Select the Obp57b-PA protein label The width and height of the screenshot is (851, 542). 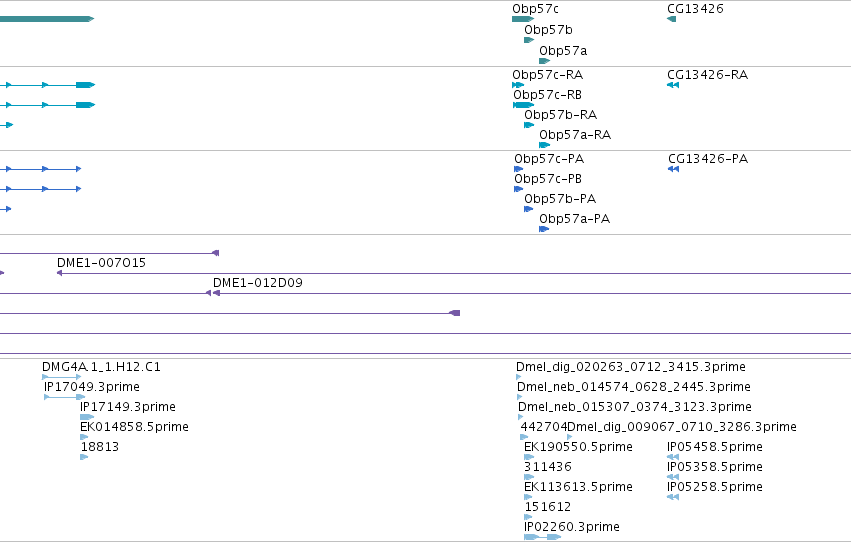click(x=560, y=199)
